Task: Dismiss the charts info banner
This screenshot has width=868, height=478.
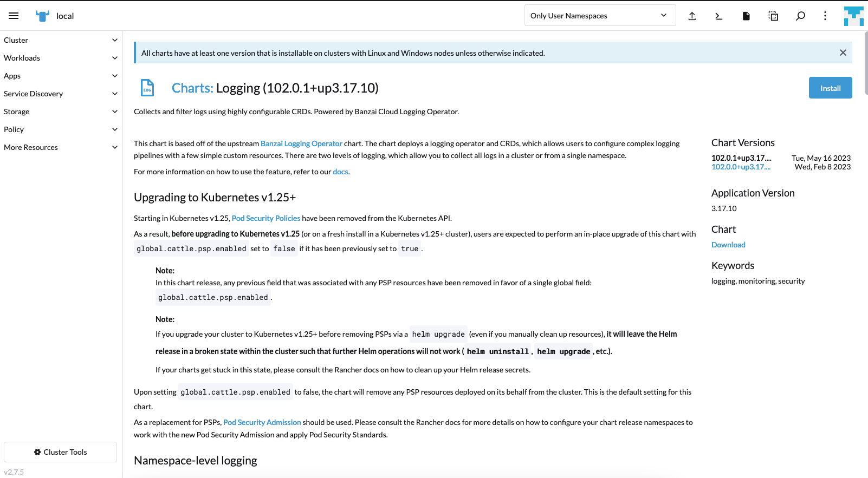Action: pyautogui.click(x=843, y=53)
